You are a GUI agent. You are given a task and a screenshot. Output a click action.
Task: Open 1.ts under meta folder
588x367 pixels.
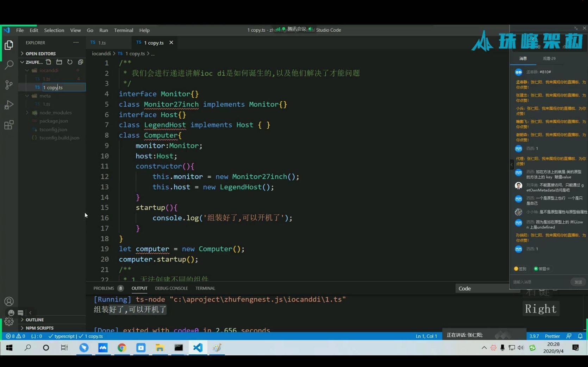coord(52,104)
